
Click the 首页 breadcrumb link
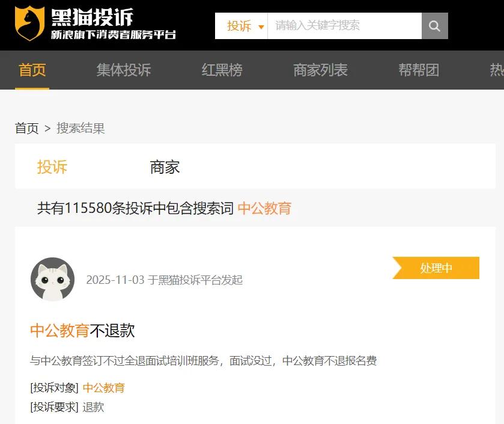click(26, 128)
